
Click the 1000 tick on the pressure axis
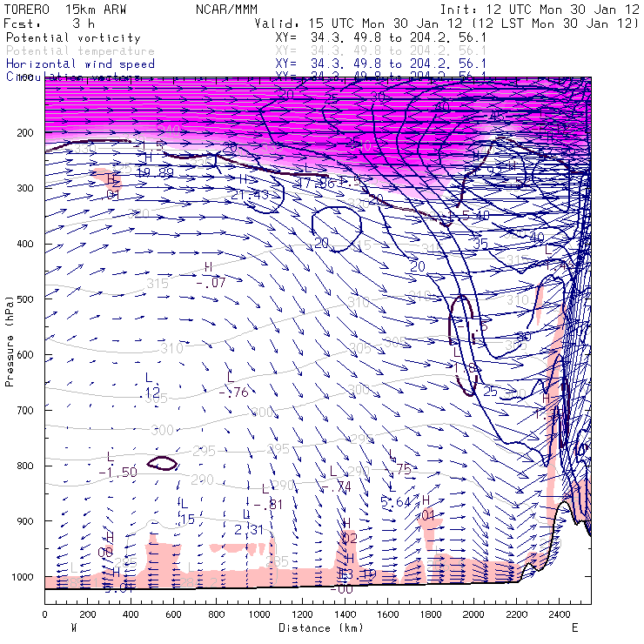click(22, 577)
